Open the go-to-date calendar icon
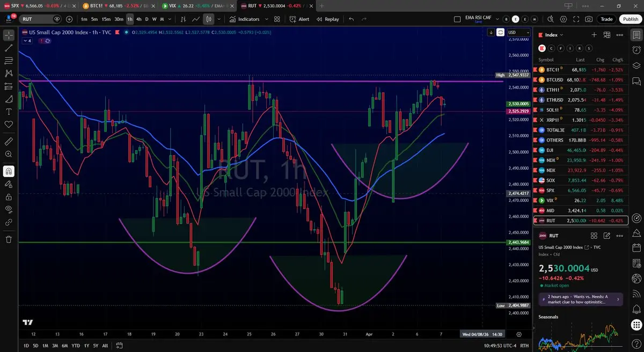The width and height of the screenshot is (644, 352). (120, 345)
